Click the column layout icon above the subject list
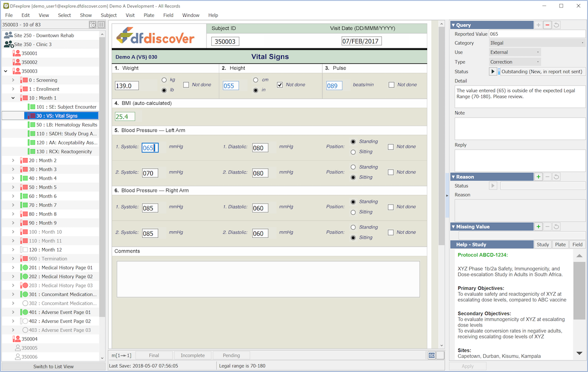The width and height of the screenshot is (588, 372). (x=101, y=25)
